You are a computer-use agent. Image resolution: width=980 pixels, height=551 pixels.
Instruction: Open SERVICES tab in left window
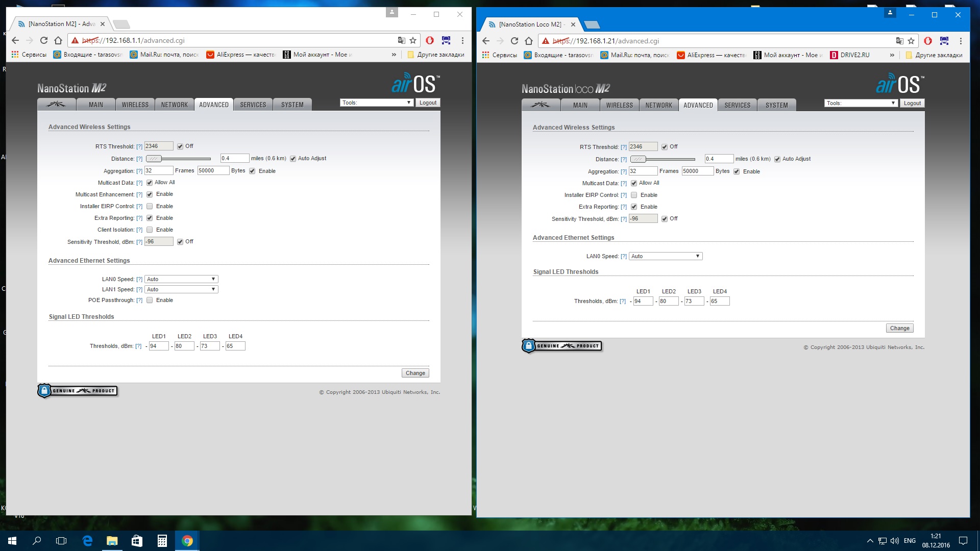pyautogui.click(x=253, y=105)
